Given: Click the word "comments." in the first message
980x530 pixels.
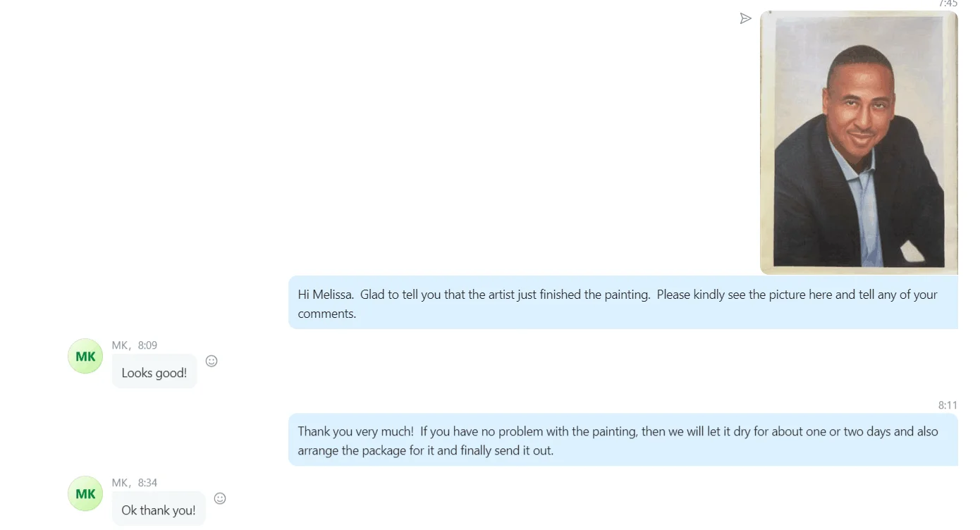Looking at the screenshot, I should point(327,314).
